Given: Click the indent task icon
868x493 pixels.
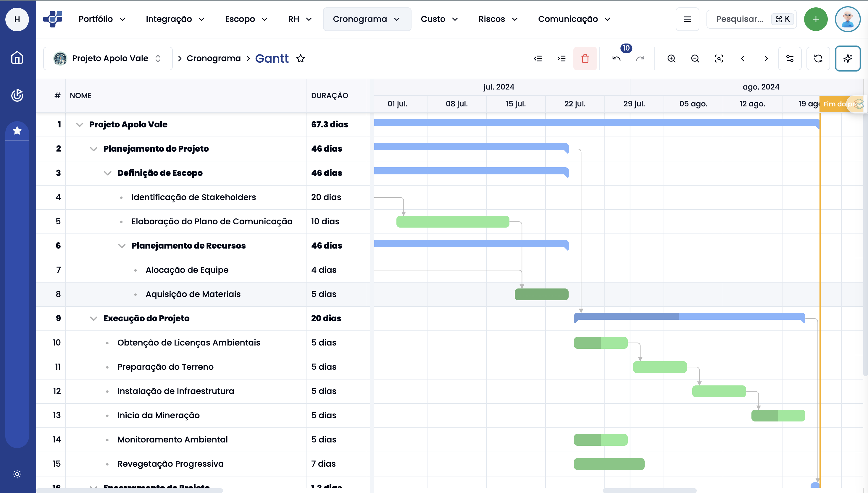Looking at the screenshot, I should click(x=561, y=59).
